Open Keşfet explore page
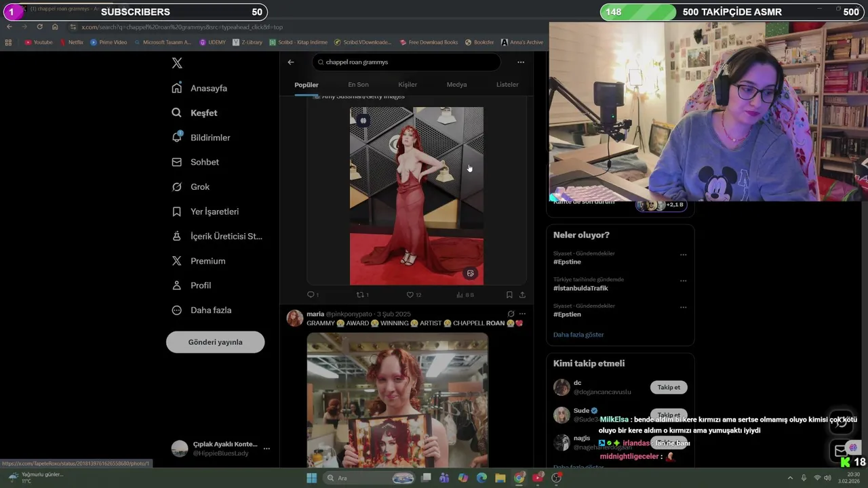868x488 pixels. pyautogui.click(x=195, y=113)
